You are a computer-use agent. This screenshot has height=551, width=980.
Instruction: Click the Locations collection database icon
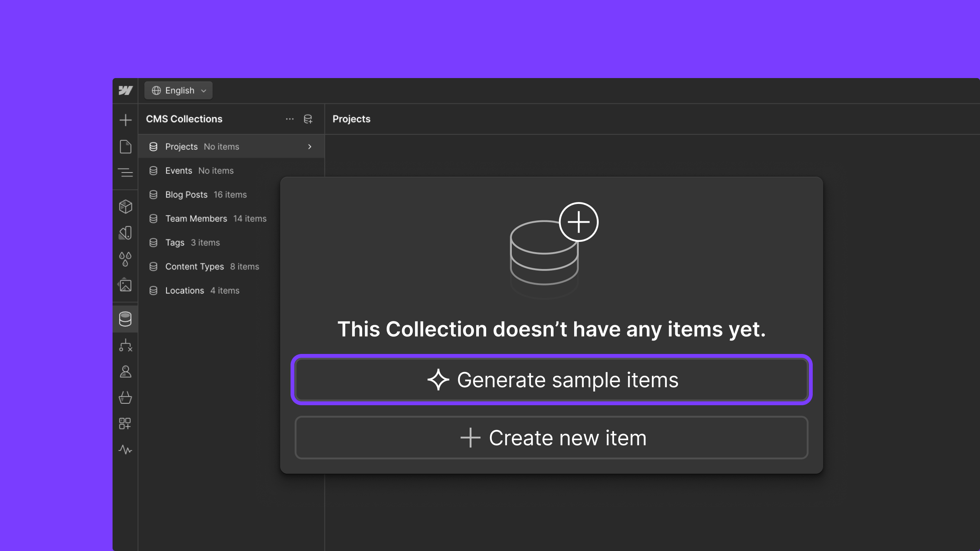click(x=154, y=291)
